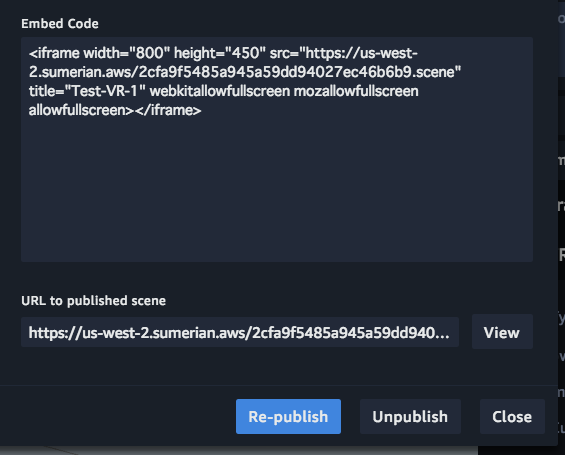Close the publish dialog
This screenshot has width=565, height=455.
512,416
